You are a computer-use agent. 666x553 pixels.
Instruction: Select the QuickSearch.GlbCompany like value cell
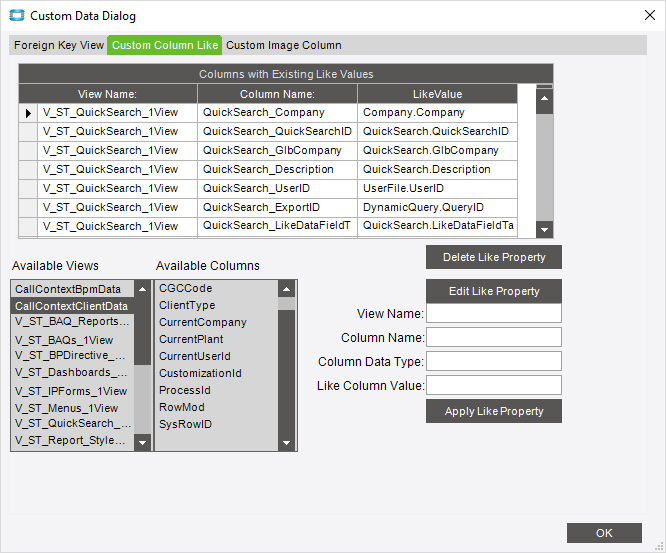click(437, 151)
